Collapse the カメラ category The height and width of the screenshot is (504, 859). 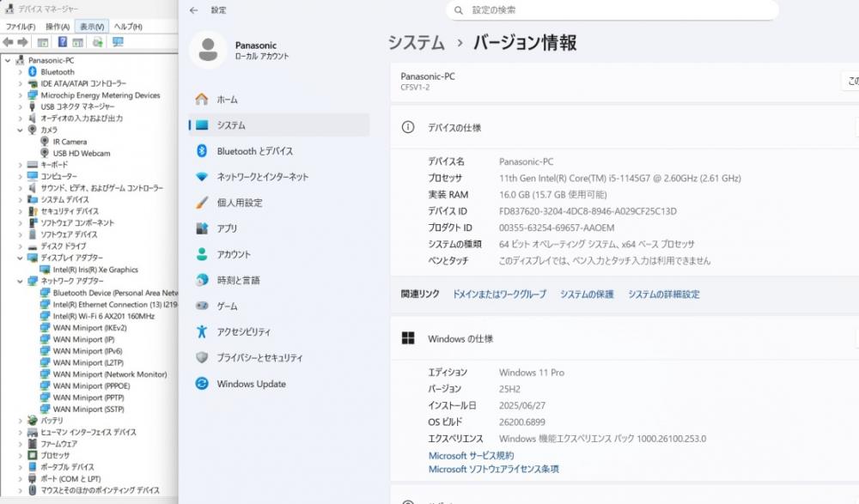pyautogui.click(x=21, y=130)
